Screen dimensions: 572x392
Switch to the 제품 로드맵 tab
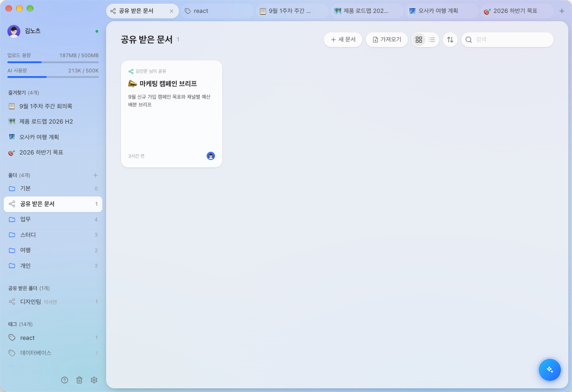point(367,11)
